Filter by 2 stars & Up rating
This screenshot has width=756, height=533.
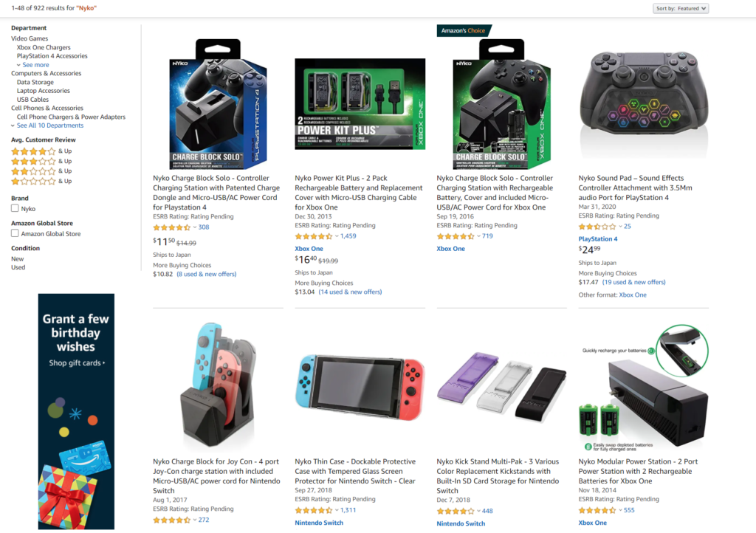[41, 171]
